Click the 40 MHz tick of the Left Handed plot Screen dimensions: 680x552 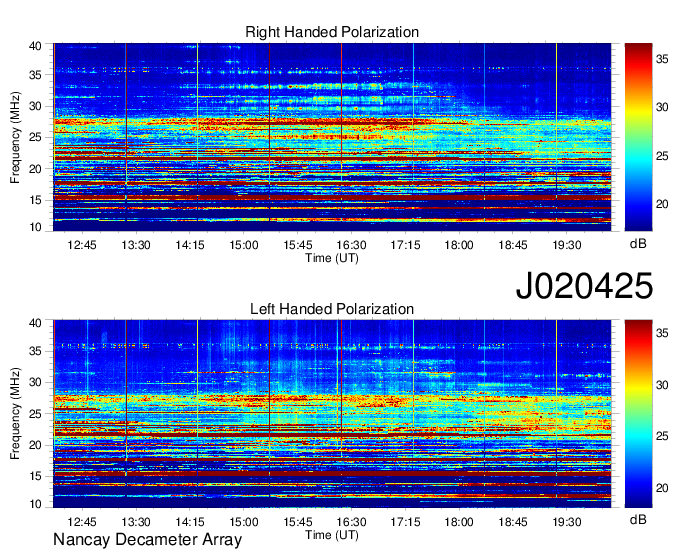click(x=35, y=323)
